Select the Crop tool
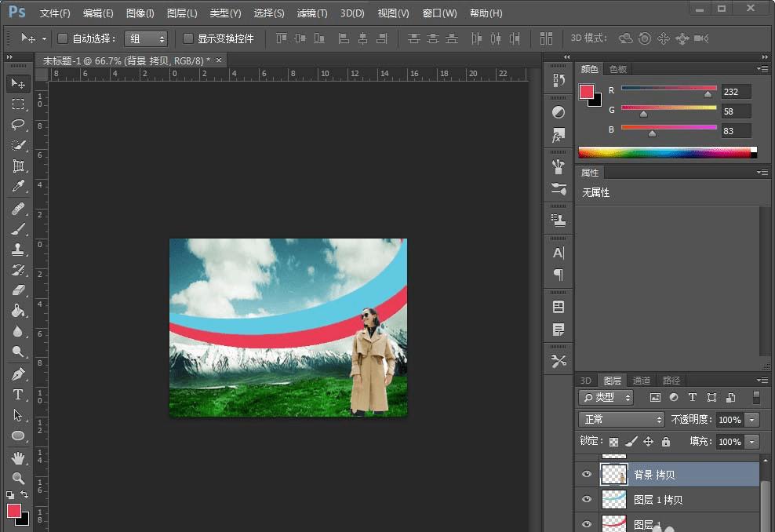Screen dimensions: 775x532 pos(18,166)
